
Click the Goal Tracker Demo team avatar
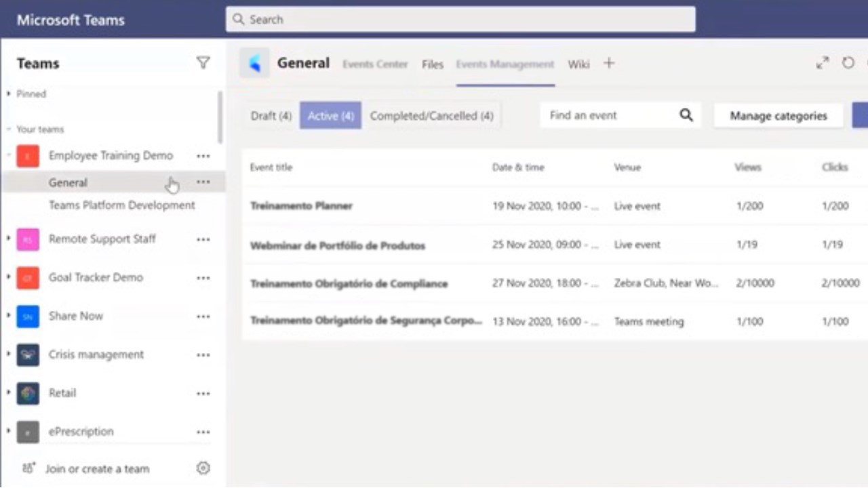28,278
